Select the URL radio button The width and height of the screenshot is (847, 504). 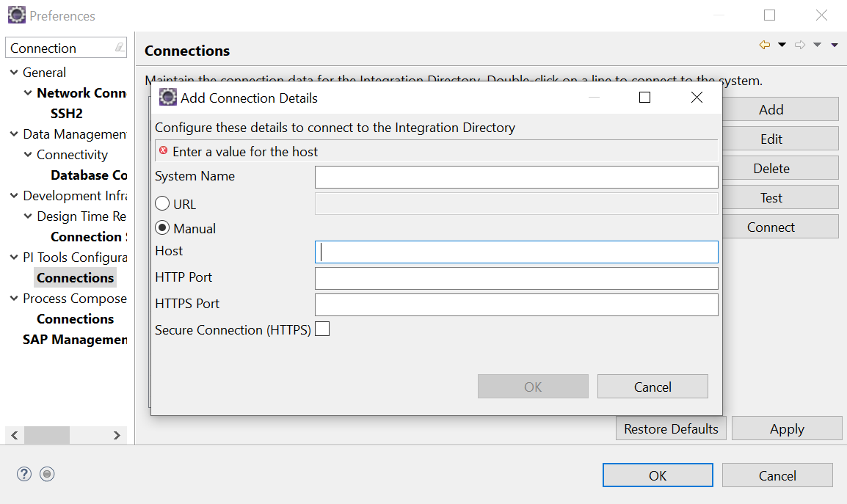point(162,204)
